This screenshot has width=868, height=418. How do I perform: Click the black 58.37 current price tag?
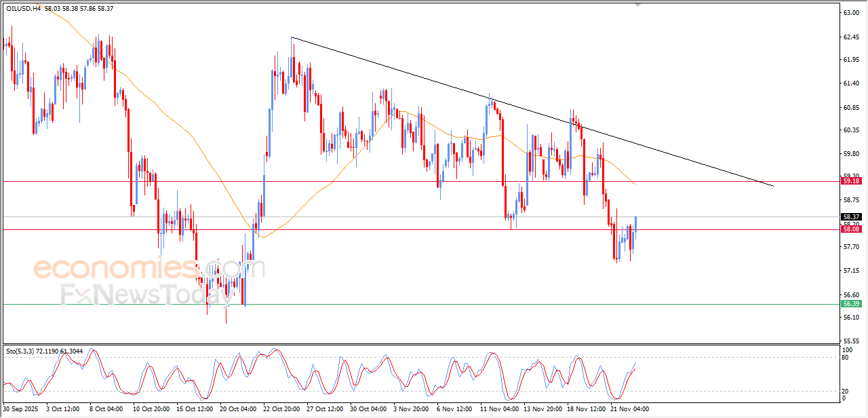(850, 216)
